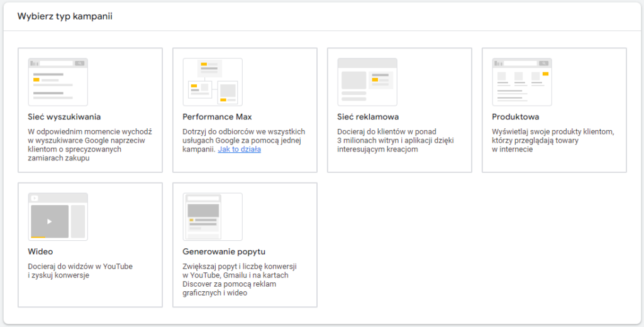Viewport: 644px width, 327px height.
Task: Click the Produktowa shopping illustration icon
Action: coord(522,82)
